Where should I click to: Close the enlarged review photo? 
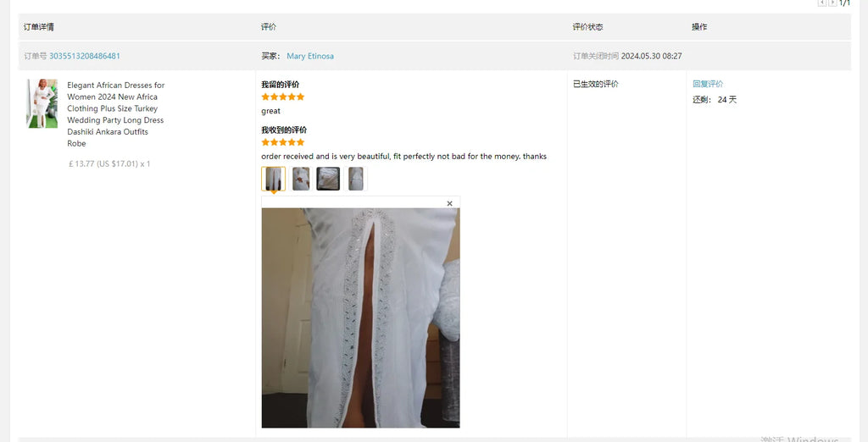449,203
